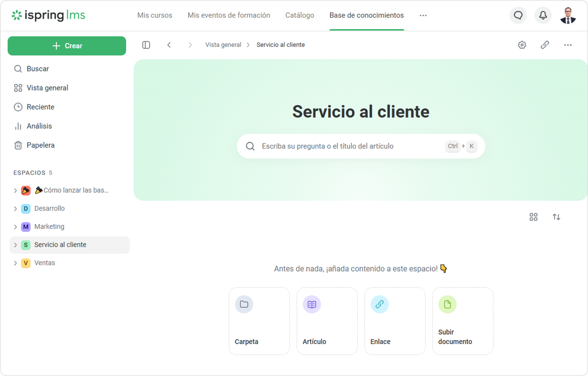
Task: Switch to grid view icon
Action: pyautogui.click(x=534, y=217)
